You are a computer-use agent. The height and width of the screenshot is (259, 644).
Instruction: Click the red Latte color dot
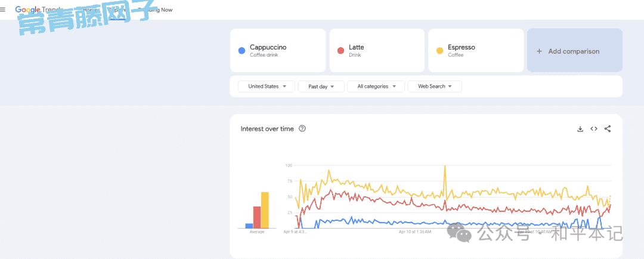coord(340,51)
